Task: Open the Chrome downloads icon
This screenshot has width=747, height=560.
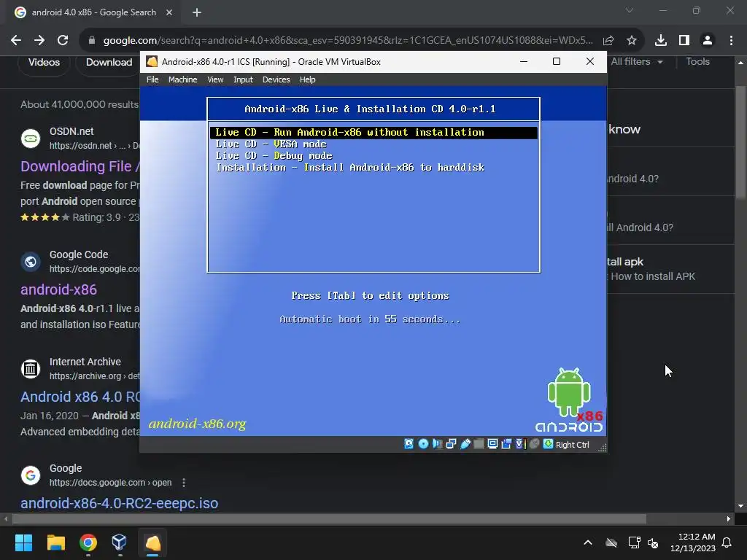Action: [660, 41]
